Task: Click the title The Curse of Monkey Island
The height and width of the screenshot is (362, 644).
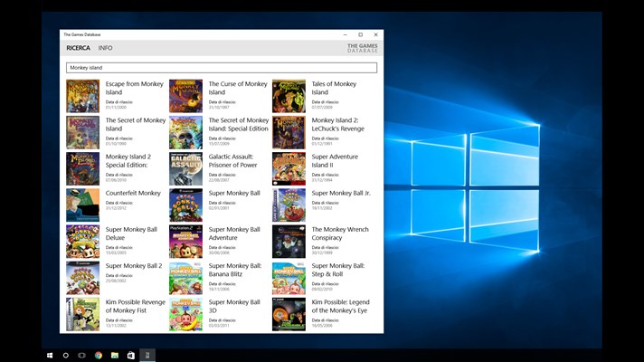Action: click(x=238, y=88)
